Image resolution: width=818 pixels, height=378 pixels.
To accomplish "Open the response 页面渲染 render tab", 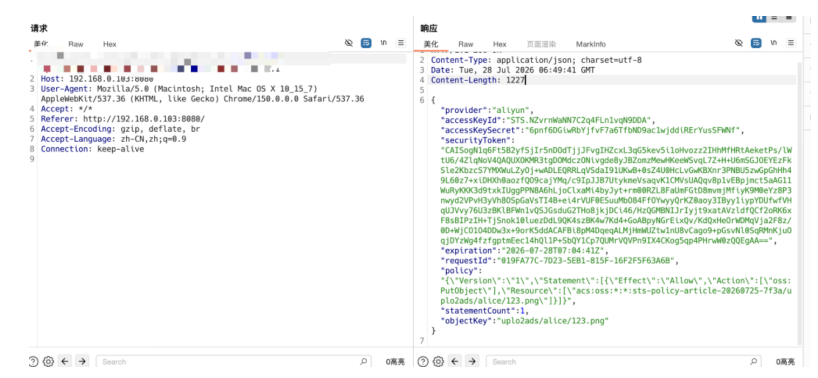I will pos(542,44).
